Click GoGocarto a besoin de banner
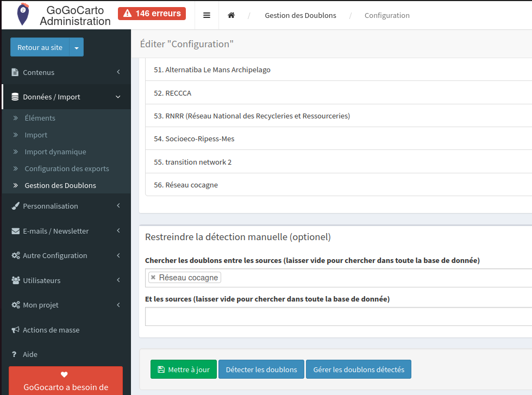Image resolution: width=532 pixels, height=395 pixels. [66, 381]
